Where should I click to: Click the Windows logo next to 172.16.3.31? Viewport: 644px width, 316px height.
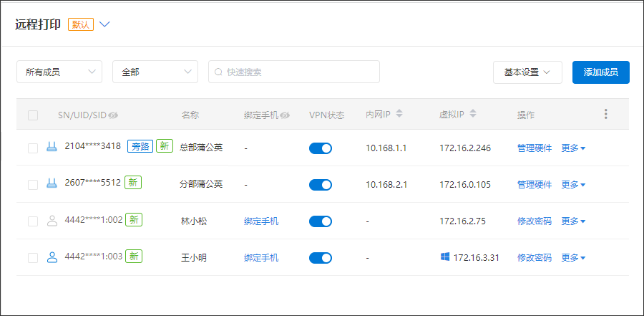pos(445,257)
